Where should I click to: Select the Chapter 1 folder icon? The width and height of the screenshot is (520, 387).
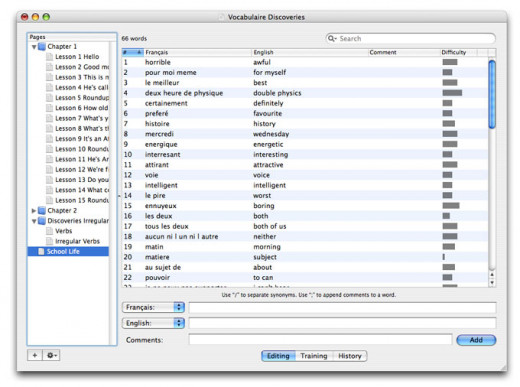[x=42, y=46]
